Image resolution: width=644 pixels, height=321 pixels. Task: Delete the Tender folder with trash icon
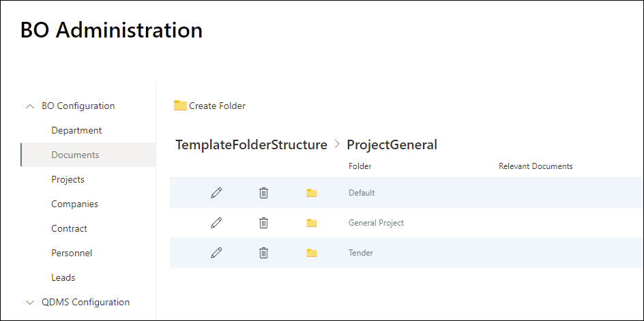pyautogui.click(x=264, y=253)
